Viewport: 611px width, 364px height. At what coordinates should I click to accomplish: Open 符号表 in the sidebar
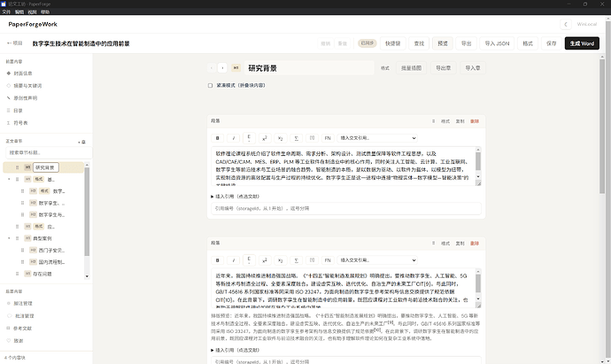tap(20, 123)
